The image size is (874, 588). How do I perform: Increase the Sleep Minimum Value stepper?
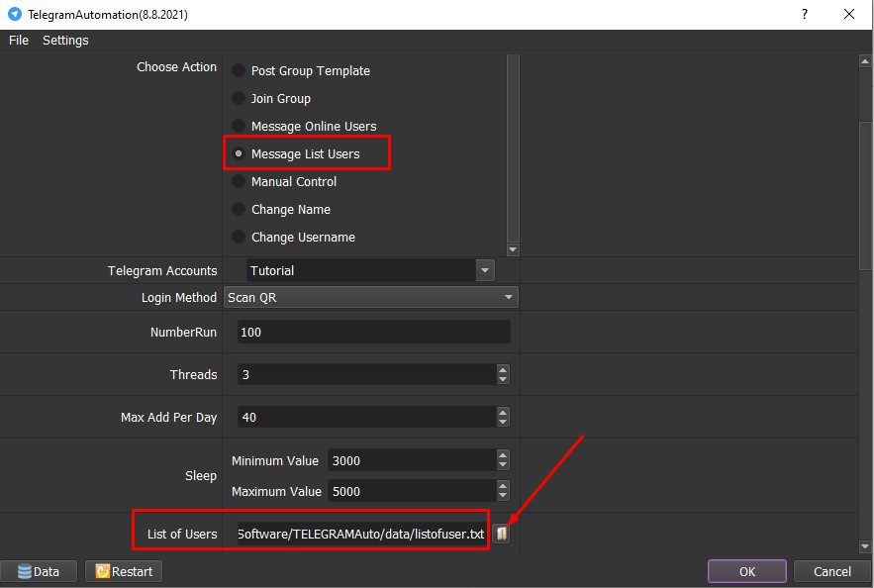tap(503, 455)
